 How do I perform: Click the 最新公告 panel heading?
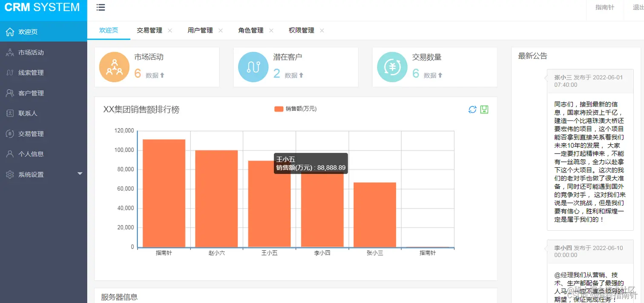[533, 56]
